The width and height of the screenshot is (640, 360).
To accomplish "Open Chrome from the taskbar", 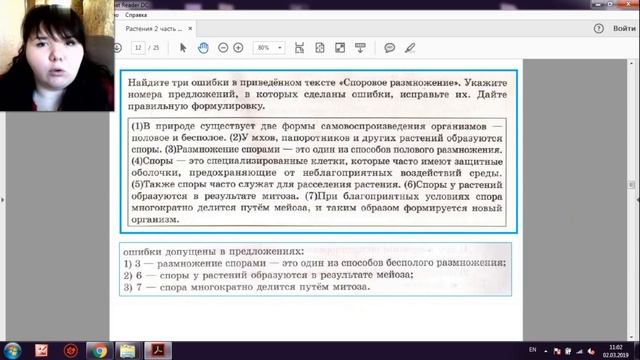I will point(99,351).
